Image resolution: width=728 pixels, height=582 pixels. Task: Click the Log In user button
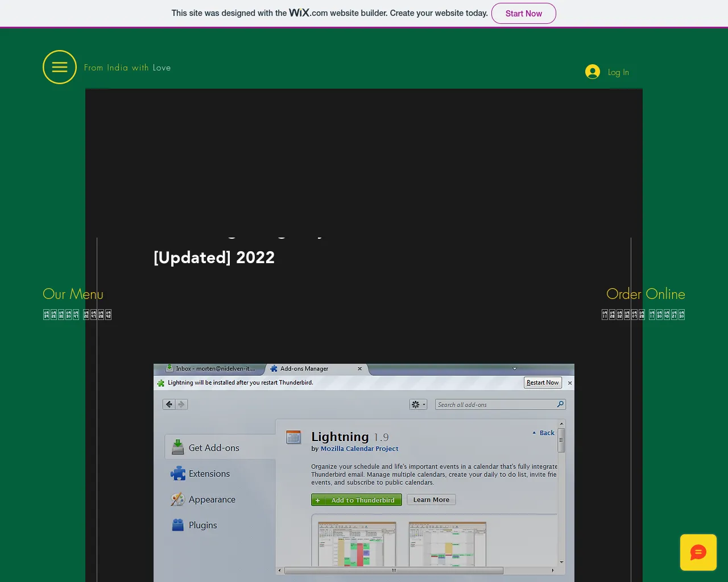[607, 72]
